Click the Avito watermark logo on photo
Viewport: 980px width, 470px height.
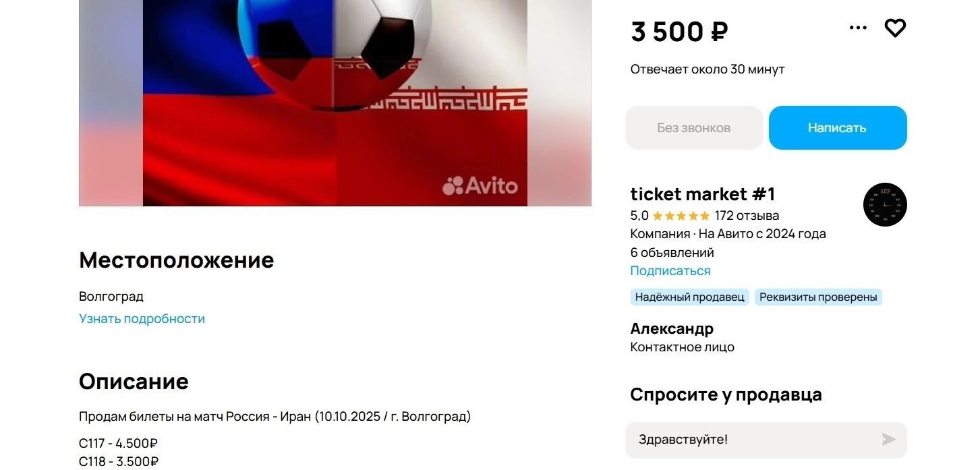click(x=480, y=185)
